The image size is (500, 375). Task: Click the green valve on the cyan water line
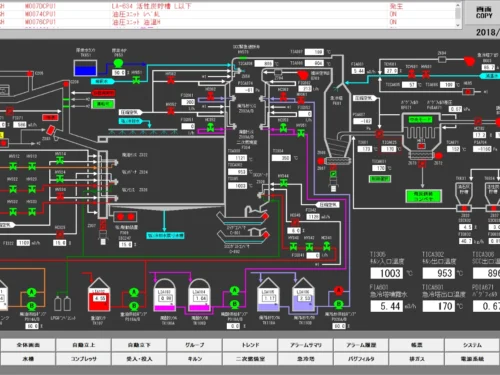coord(136,80)
